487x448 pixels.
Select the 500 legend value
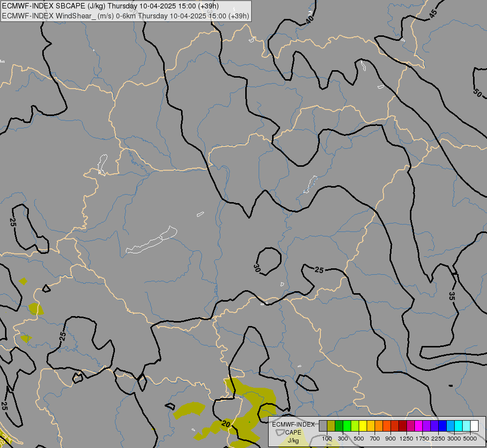(359, 439)
